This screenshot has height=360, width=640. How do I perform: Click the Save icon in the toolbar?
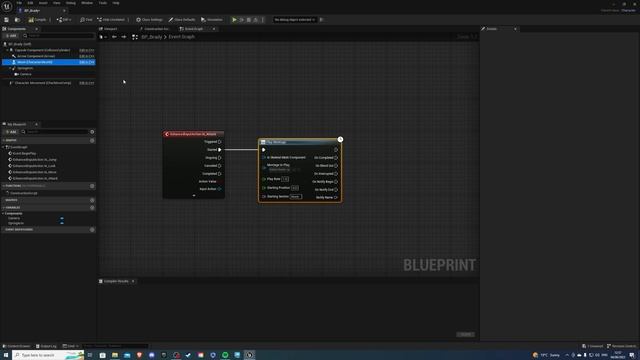click(x=7, y=20)
